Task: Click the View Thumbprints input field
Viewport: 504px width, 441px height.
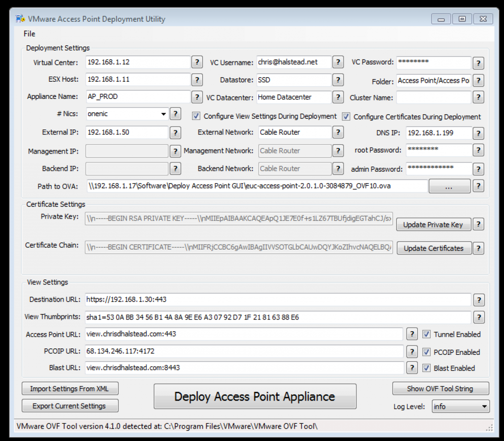Action: tap(278, 317)
